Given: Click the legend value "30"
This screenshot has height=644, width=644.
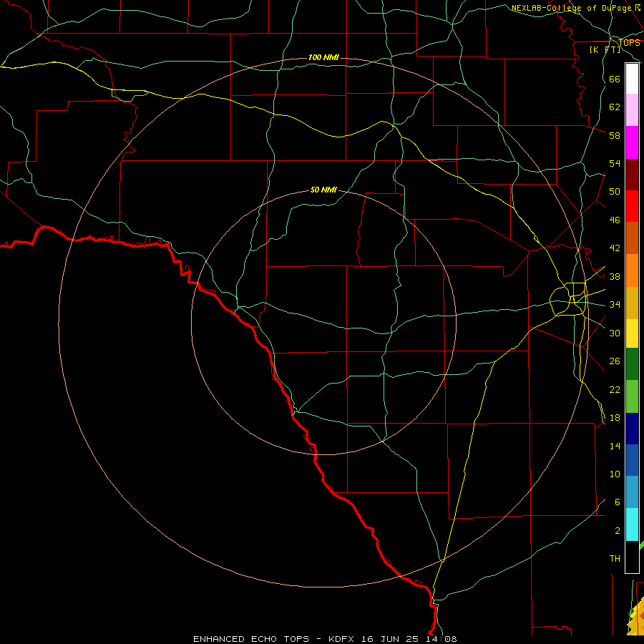Looking at the screenshot, I should (x=615, y=333).
